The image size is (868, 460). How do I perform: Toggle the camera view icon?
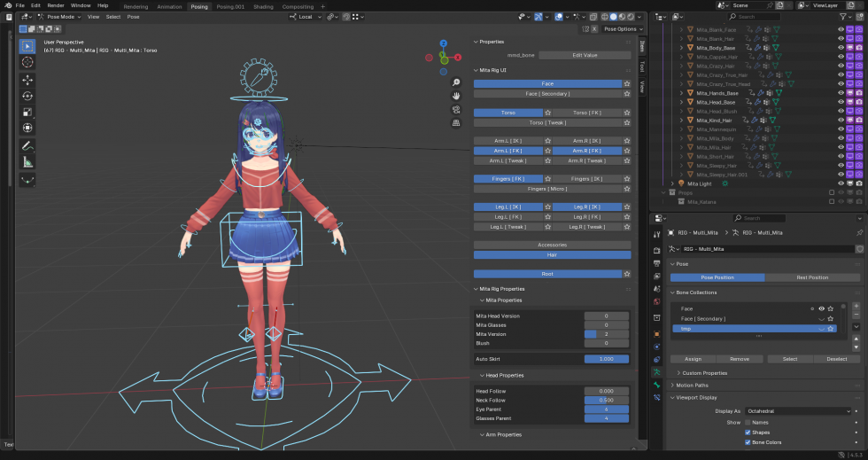point(456,109)
